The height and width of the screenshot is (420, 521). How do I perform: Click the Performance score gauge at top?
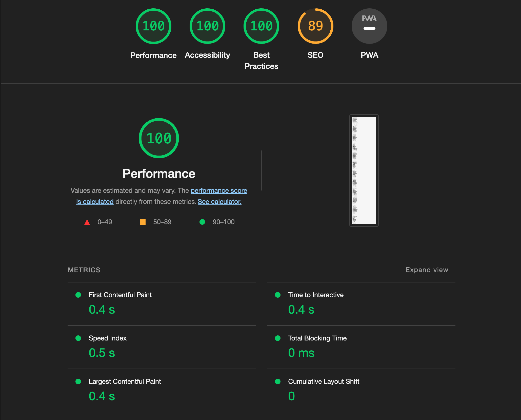pos(153,26)
